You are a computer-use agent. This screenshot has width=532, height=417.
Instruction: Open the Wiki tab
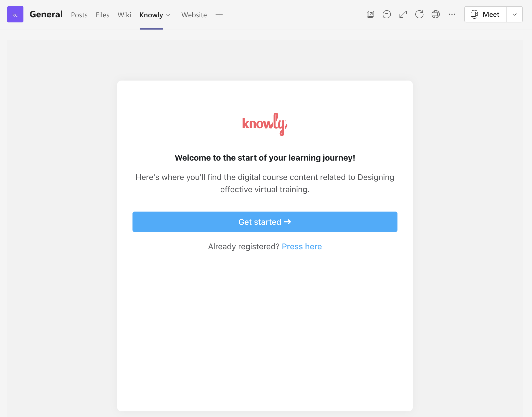(124, 15)
